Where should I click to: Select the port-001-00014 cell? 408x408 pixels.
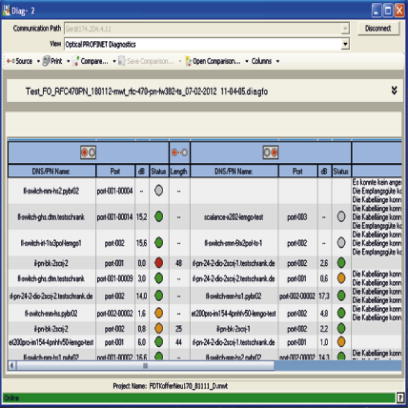tap(115, 217)
